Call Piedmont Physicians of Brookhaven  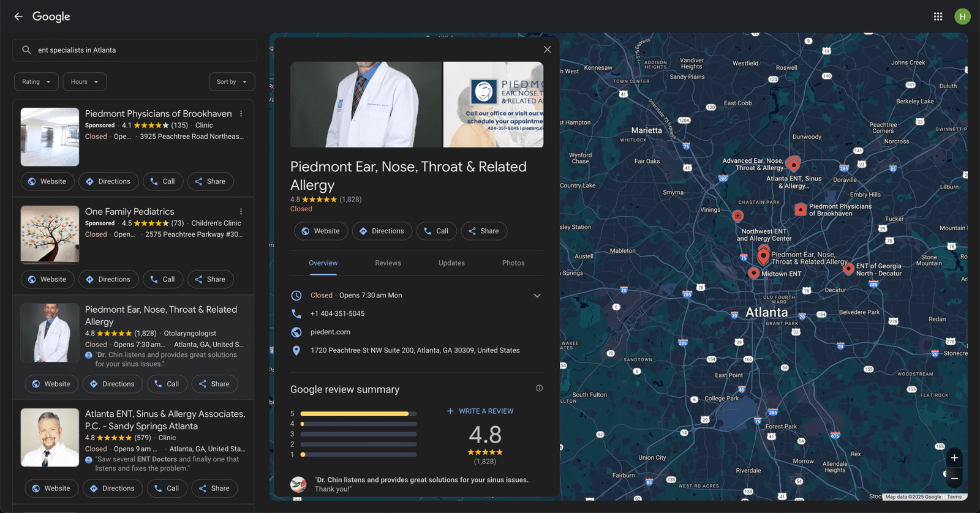[163, 181]
